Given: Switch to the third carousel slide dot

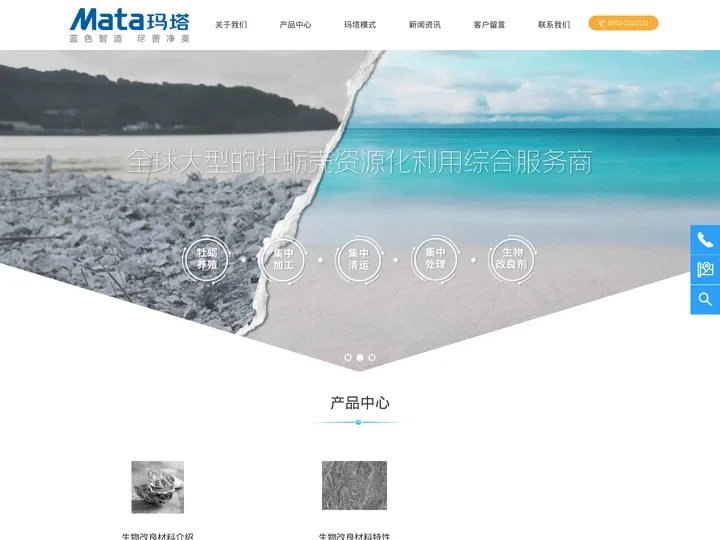Looking at the screenshot, I should pos(372,357).
